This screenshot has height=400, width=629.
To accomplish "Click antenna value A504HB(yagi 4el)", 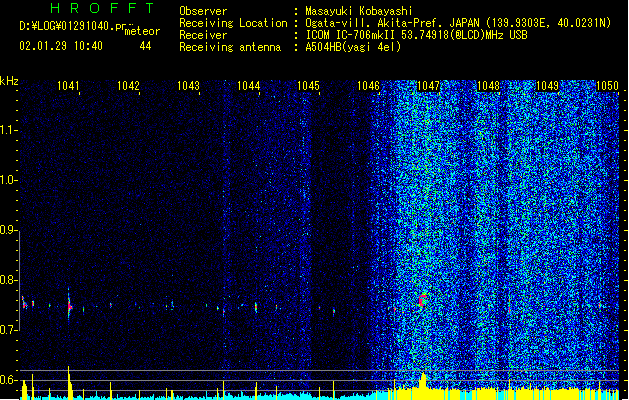I will tap(353, 47).
